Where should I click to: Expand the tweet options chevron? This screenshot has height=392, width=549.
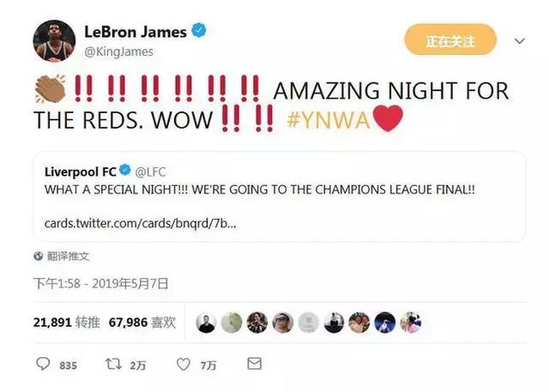coord(519,41)
